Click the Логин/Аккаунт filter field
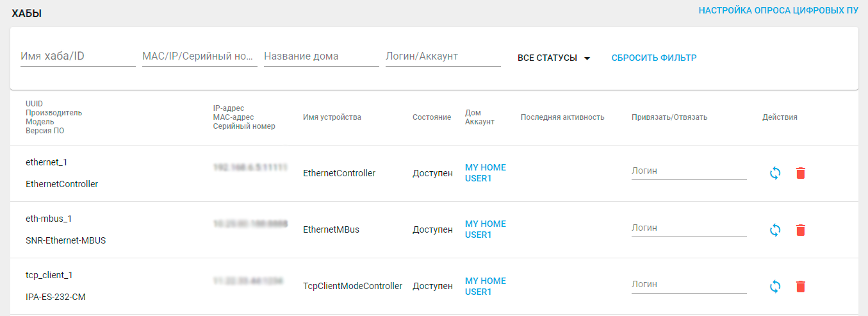The width and height of the screenshot is (868, 316). 443,56
